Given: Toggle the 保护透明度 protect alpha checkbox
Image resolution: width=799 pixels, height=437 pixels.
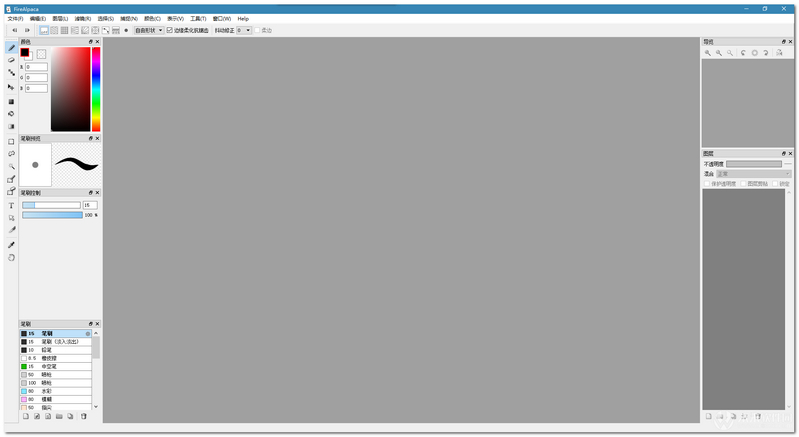Looking at the screenshot, I should point(706,183).
